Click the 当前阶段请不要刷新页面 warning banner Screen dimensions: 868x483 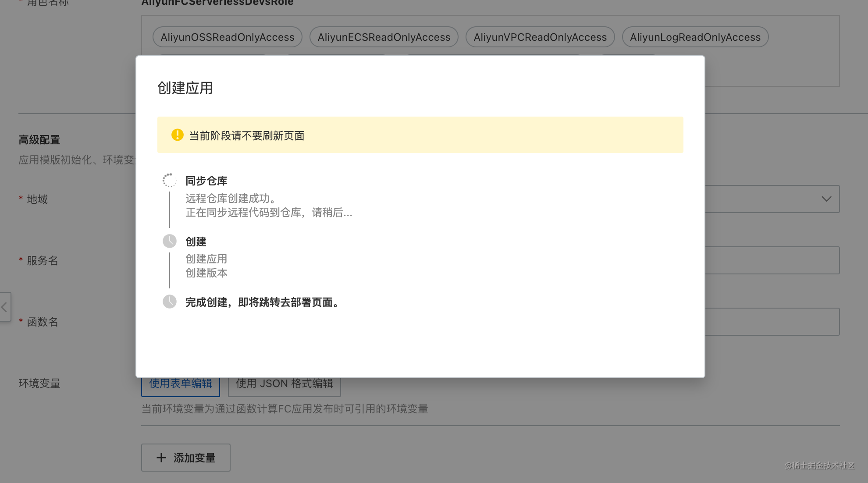click(420, 135)
